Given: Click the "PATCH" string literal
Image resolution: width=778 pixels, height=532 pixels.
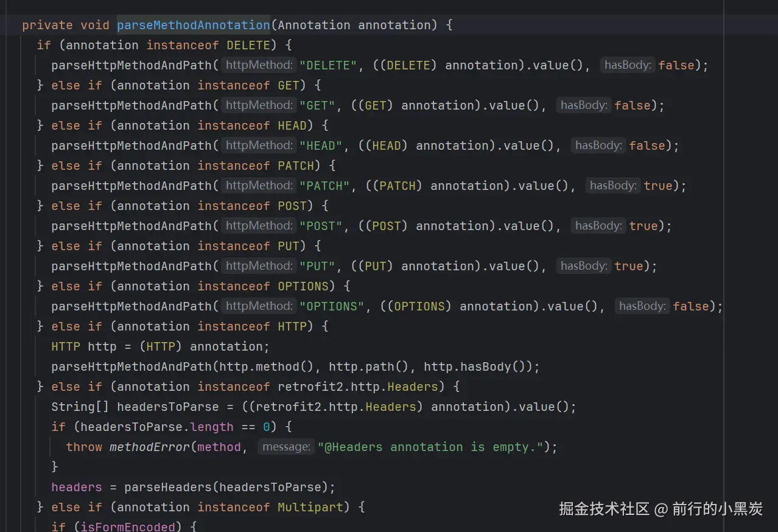Looking at the screenshot, I should click(324, 186).
